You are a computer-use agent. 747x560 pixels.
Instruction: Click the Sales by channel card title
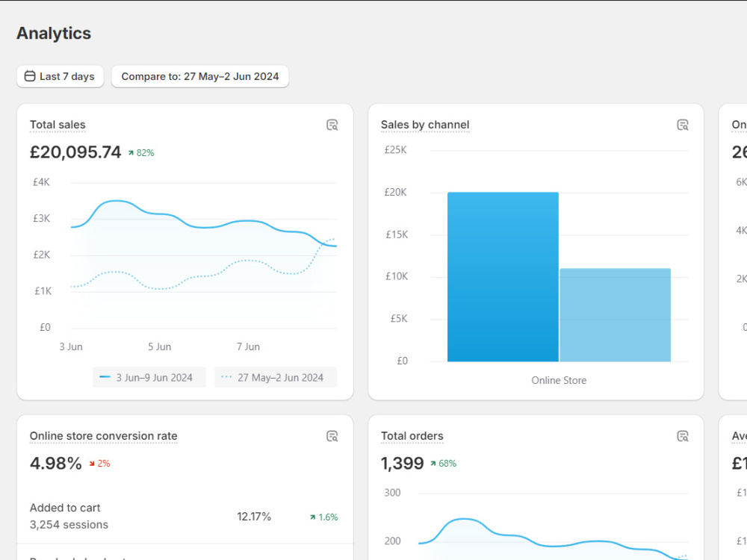[425, 125]
